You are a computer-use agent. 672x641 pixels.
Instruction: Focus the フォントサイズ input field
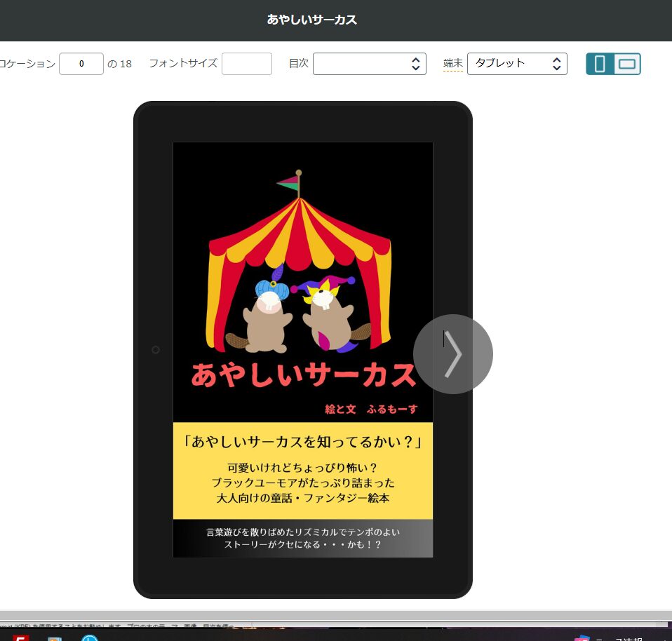pyautogui.click(x=247, y=64)
